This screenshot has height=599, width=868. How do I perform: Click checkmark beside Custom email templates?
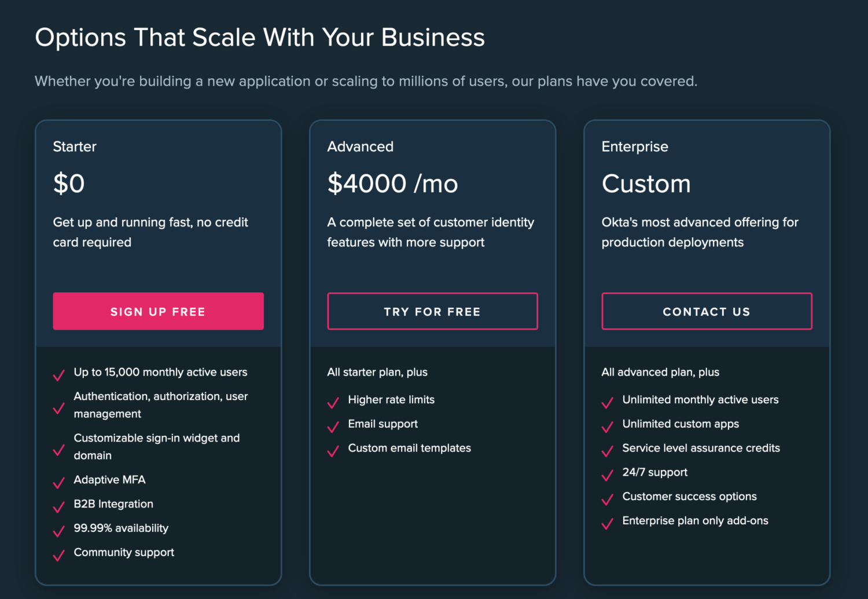(333, 451)
